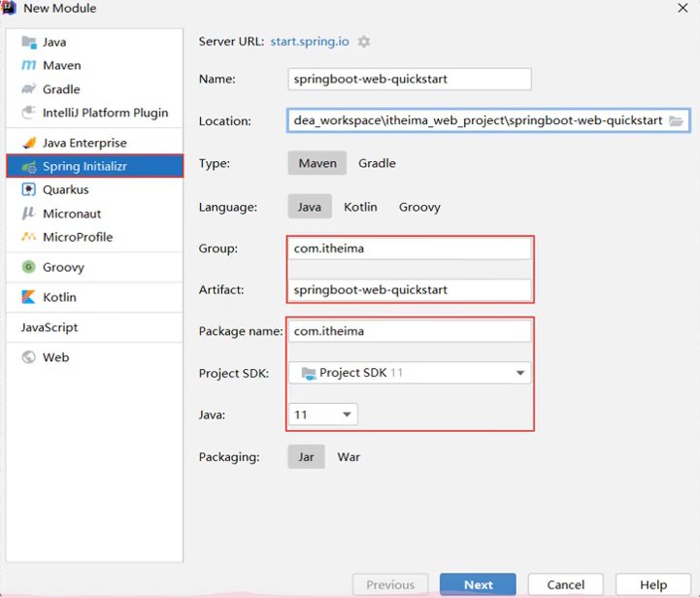
Task: Click the IntelliJ Platform Plugin icon
Action: [x=29, y=113]
